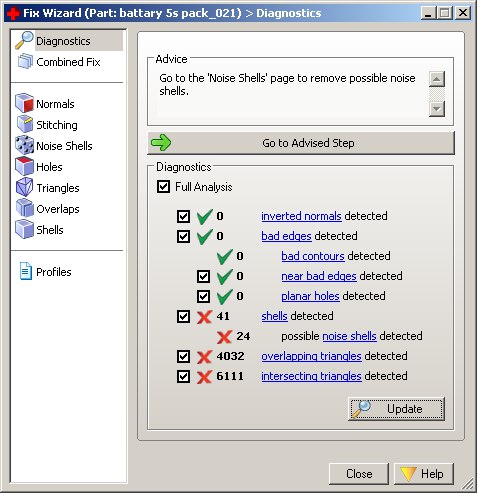Go to the Noise Shells page
Screen dimensions: 477x493
pyautogui.click(x=64, y=146)
